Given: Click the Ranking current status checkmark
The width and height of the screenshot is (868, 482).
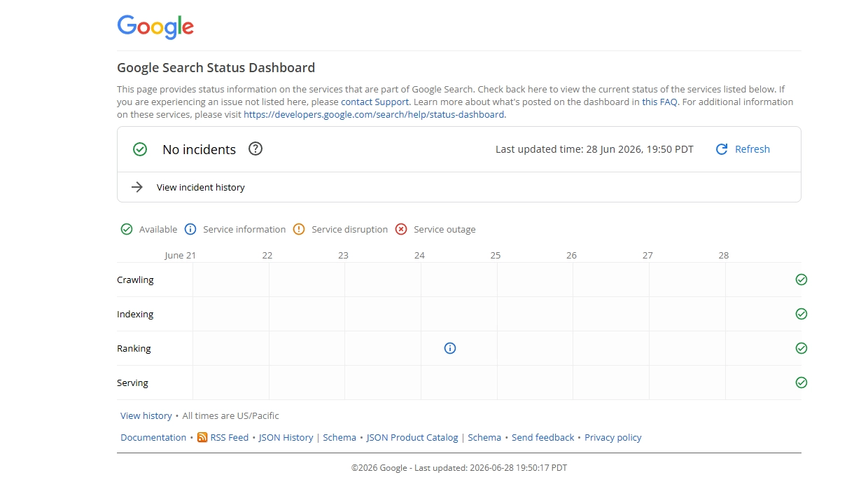Looking at the screenshot, I should coord(801,348).
